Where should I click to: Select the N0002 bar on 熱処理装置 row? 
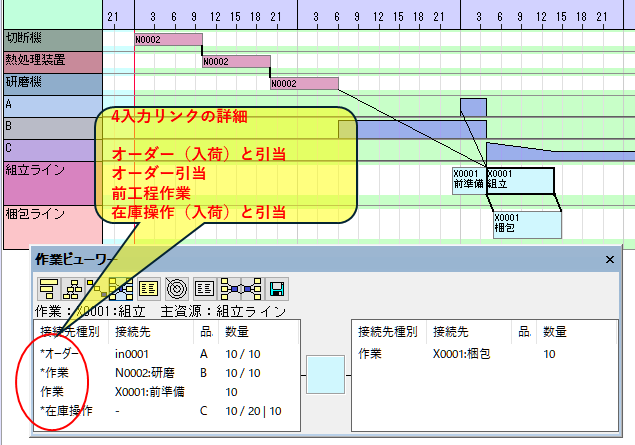click(x=236, y=61)
